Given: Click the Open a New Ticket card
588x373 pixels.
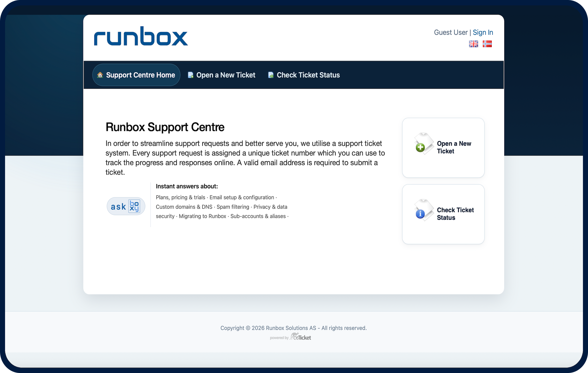Looking at the screenshot, I should point(443,148).
